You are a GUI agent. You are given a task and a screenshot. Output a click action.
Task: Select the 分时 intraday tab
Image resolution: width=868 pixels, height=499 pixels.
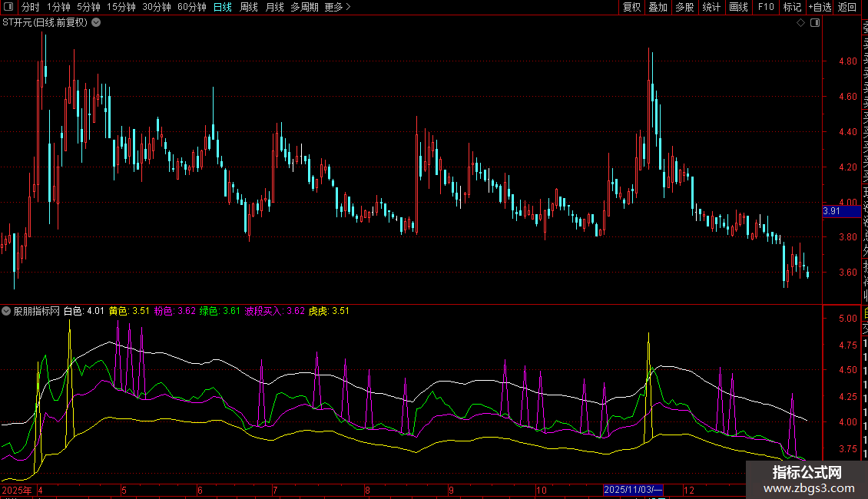30,7
